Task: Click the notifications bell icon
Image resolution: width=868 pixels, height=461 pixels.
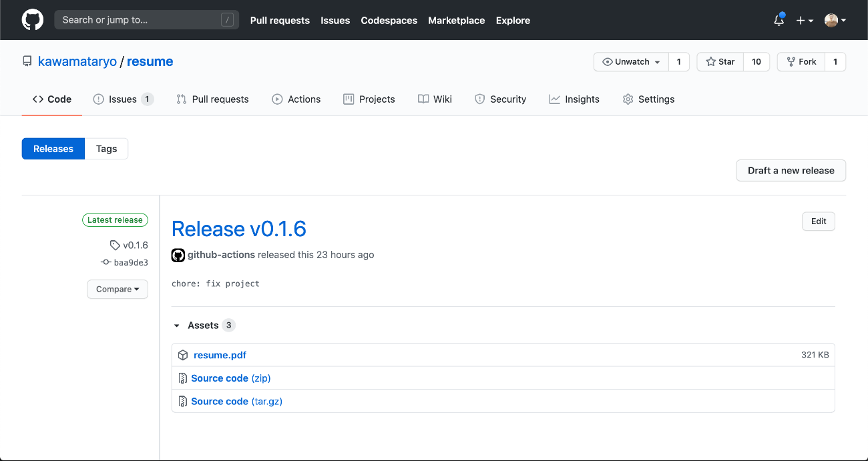Action: 779,20
